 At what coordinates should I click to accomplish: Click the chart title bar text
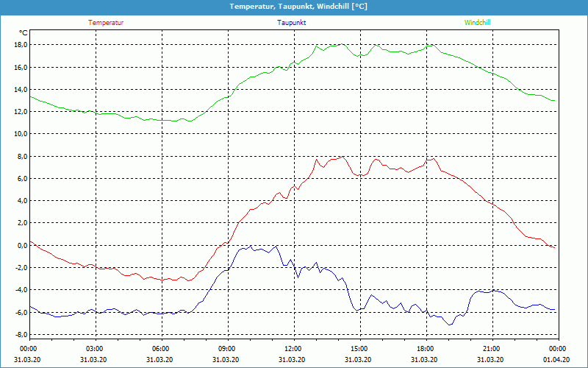[298, 7]
